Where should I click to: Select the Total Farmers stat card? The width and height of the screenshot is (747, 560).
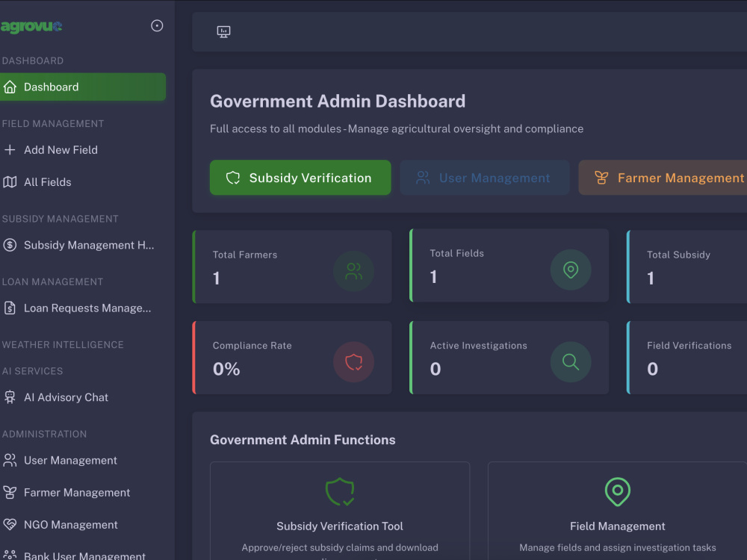tap(292, 267)
